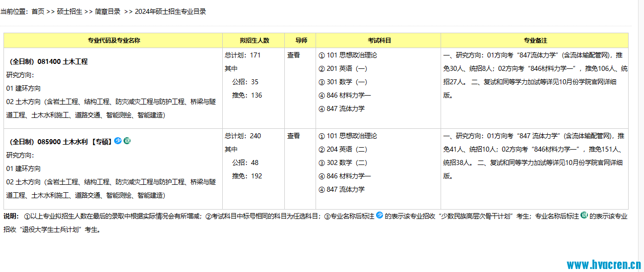Go to 首页 in the breadcrumb
This screenshot has width=644, height=272.
(x=38, y=11)
